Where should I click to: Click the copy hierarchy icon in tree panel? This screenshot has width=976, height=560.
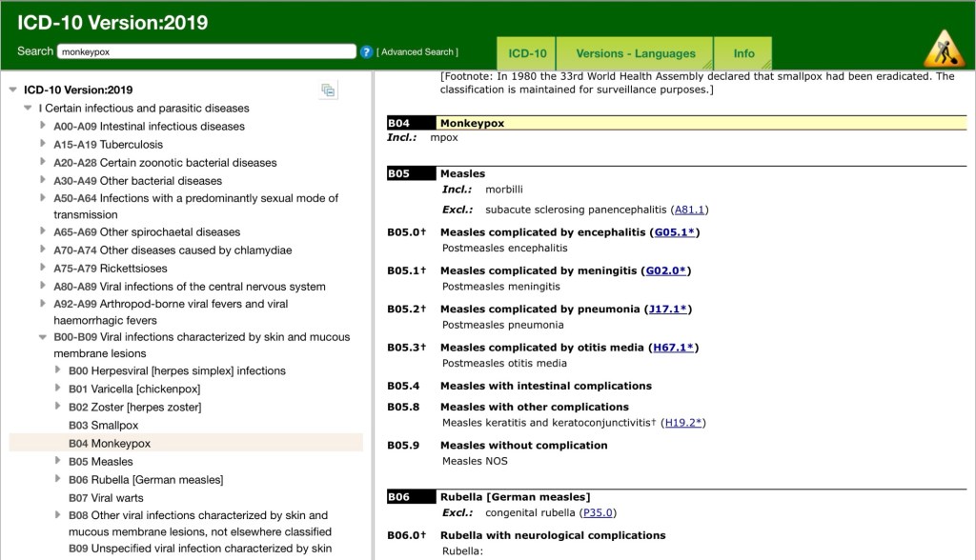tap(328, 90)
